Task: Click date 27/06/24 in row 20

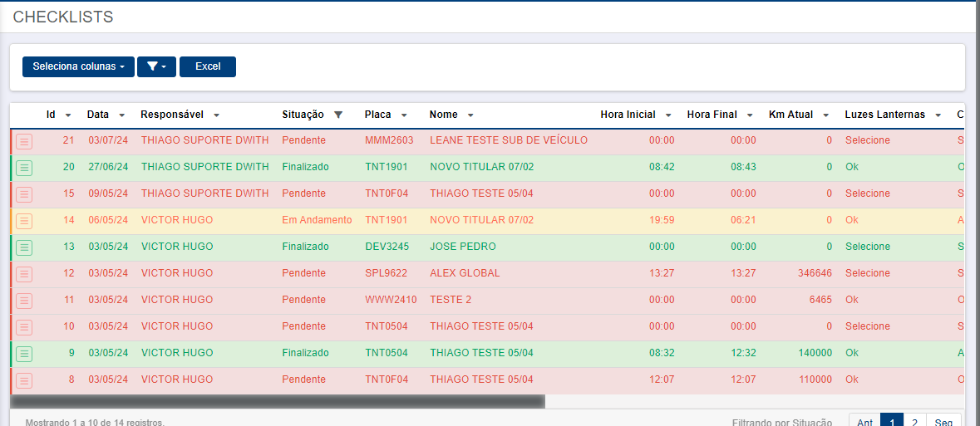Action: 108,167
